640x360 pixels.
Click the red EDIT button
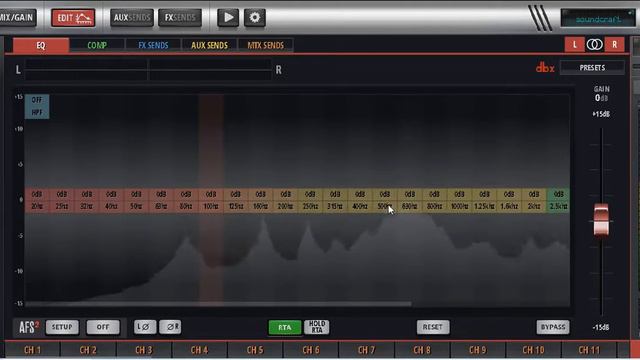click(73, 18)
